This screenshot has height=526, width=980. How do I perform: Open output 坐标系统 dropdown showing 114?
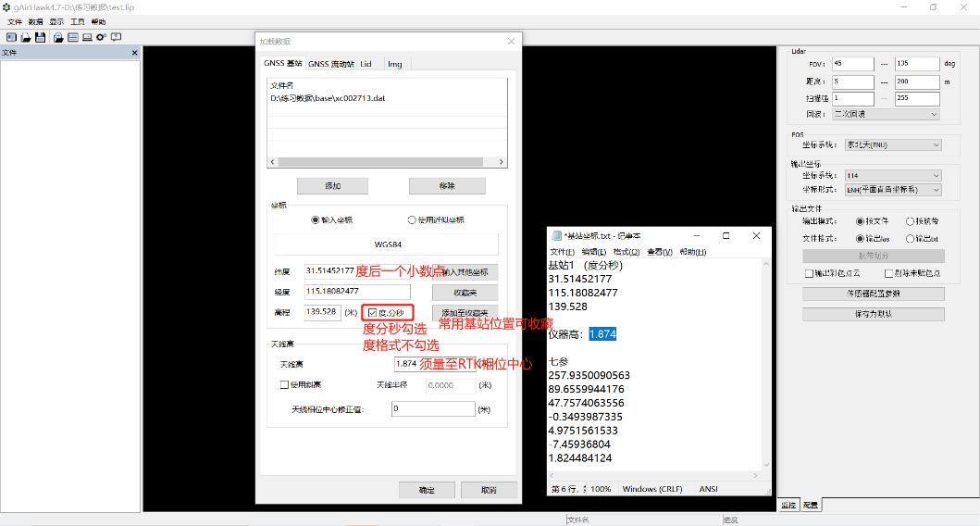(893, 176)
